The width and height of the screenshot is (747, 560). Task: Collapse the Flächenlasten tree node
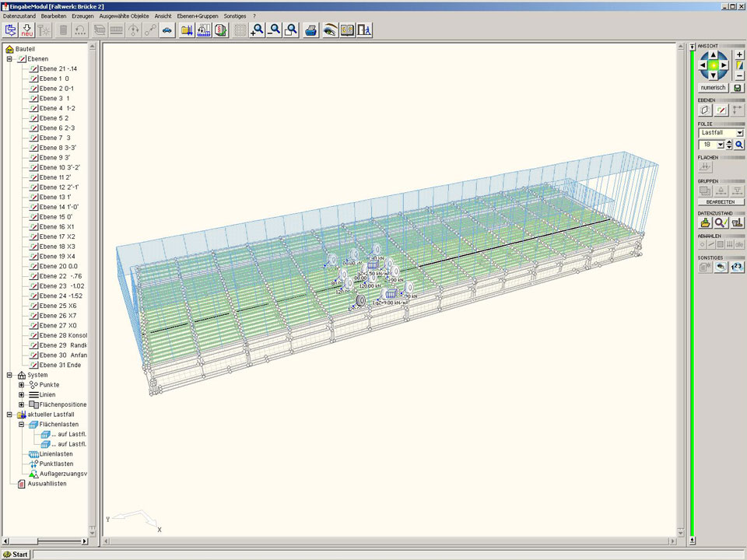[22, 425]
